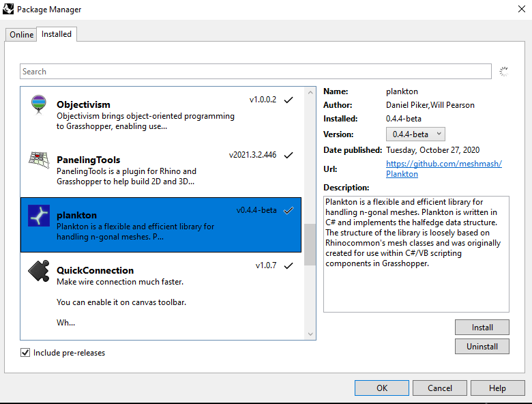Switch to the Online tab
This screenshot has width=532, height=404.
coord(21,35)
